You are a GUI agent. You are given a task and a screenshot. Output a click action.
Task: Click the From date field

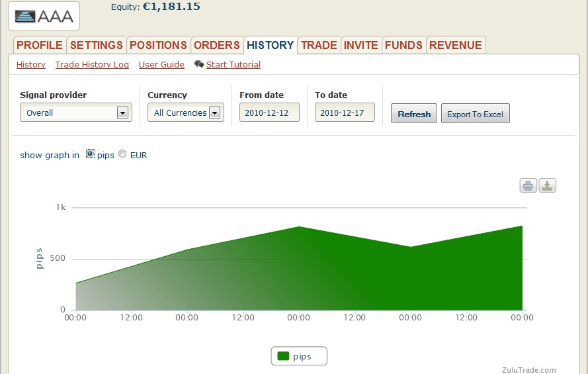(270, 112)
